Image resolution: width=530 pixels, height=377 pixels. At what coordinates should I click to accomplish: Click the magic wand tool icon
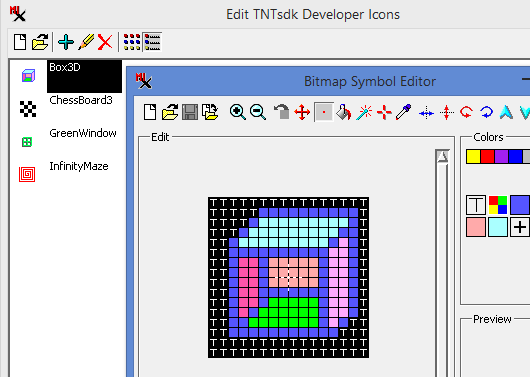[x=364, y=112]
